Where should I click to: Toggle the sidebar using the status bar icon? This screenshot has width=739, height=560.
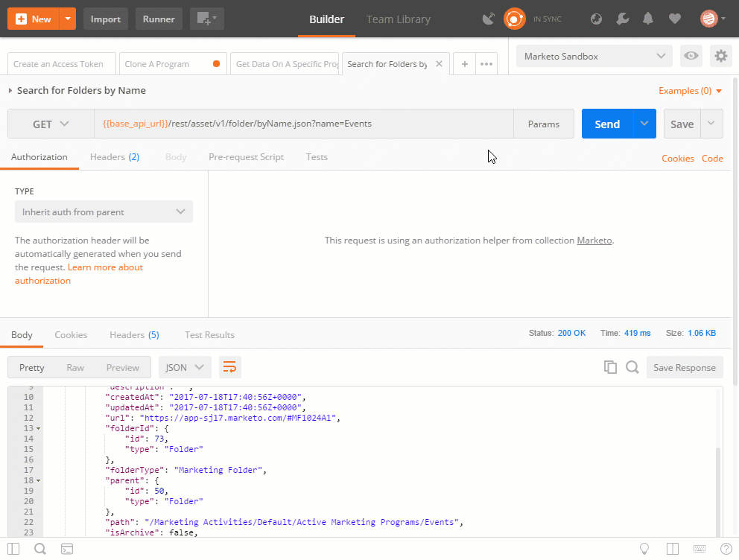tap(13, 549)
